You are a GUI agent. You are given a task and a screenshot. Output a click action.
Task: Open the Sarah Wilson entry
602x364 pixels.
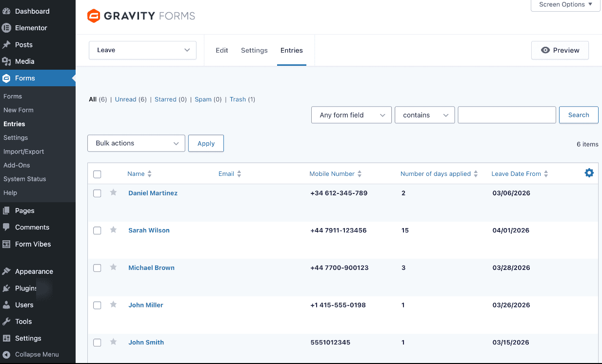[x=149, y=230]
